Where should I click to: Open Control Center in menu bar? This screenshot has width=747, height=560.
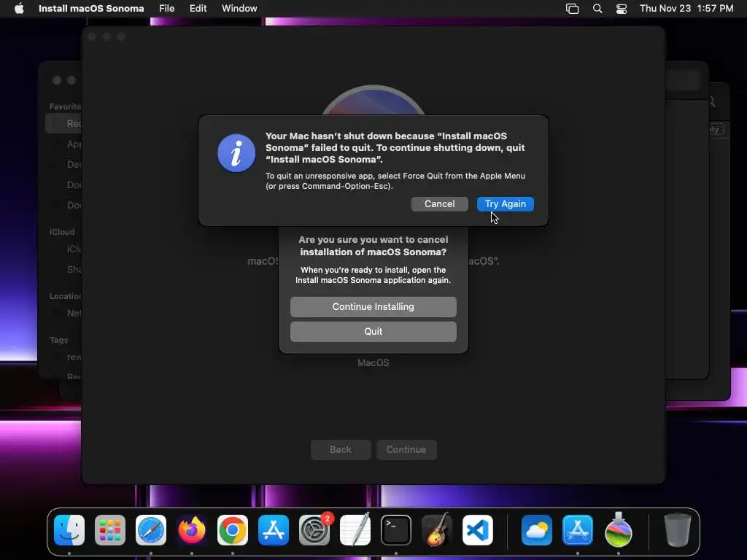tap(622, 9)
